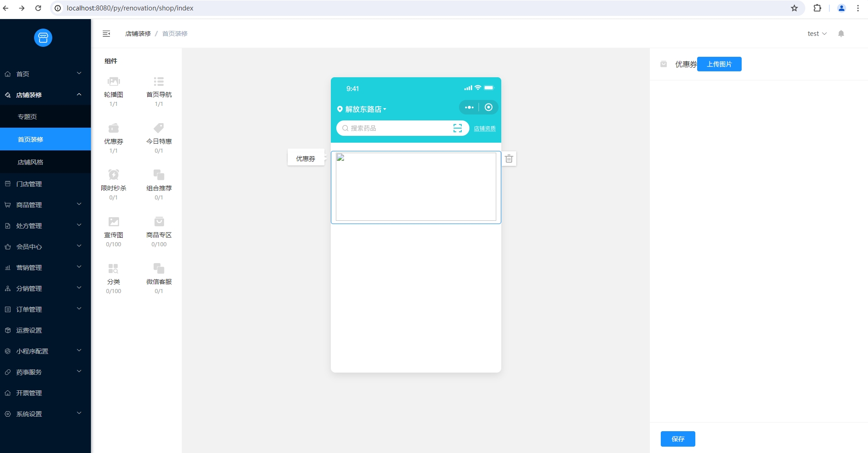Go back in browser history
This screenshot has width=868, height=453.
point(6,8)
